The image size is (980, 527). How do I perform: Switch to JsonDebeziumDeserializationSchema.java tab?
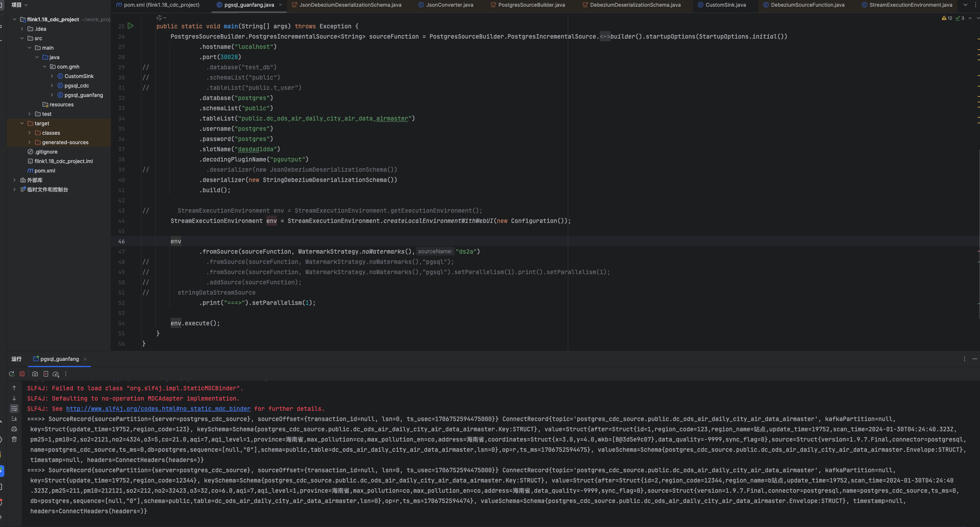[346, 5]
